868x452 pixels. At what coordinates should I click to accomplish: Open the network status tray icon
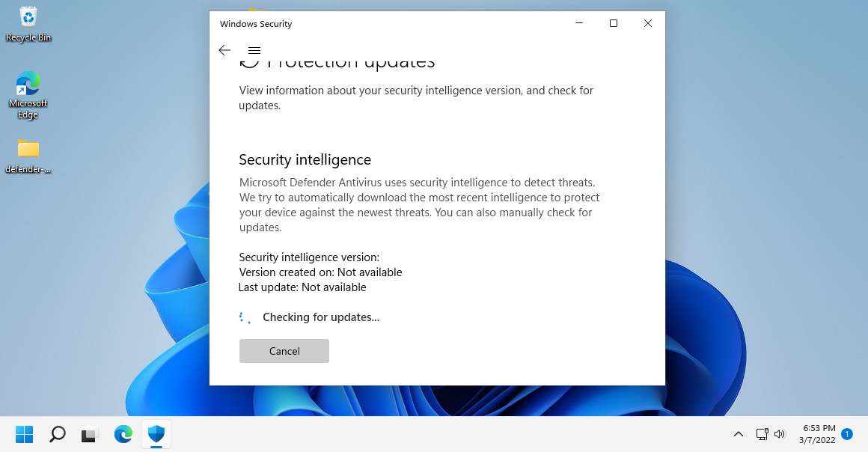pos(762,434)
